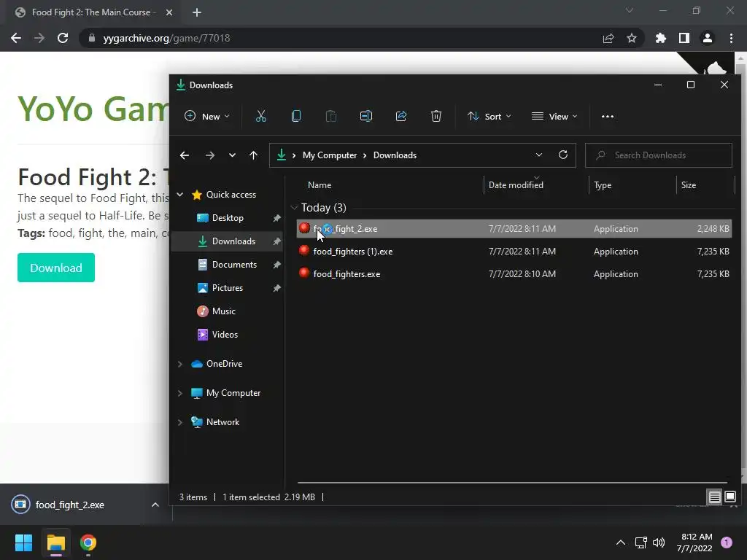Select Downloads in the sidebar
The width and height of the screenshot is (747, 560).
[x=233, y=241]
